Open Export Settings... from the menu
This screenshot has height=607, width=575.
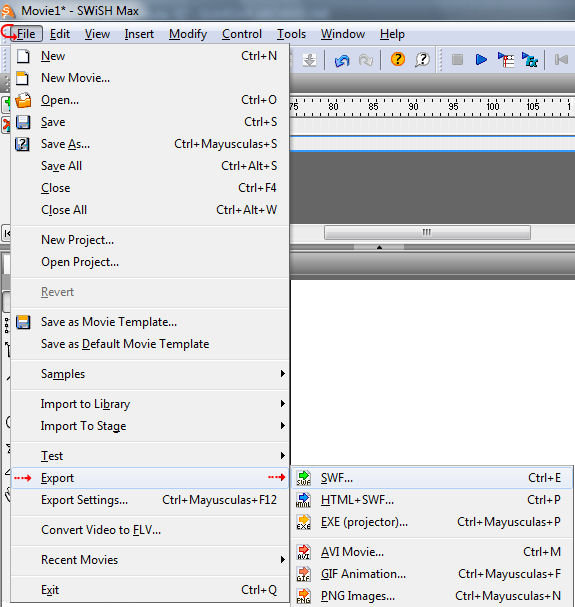[149, 500]
